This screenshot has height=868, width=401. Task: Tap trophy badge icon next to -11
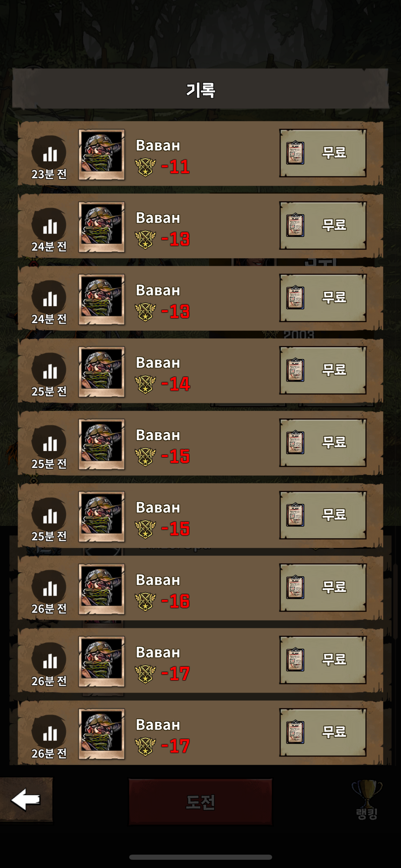click(145, 167)
